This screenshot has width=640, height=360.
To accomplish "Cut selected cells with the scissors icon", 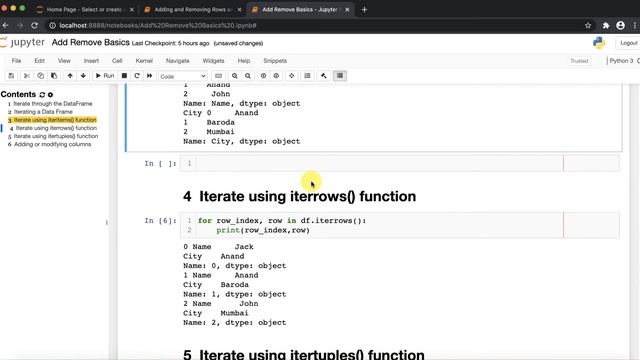I will pos(27,76).
